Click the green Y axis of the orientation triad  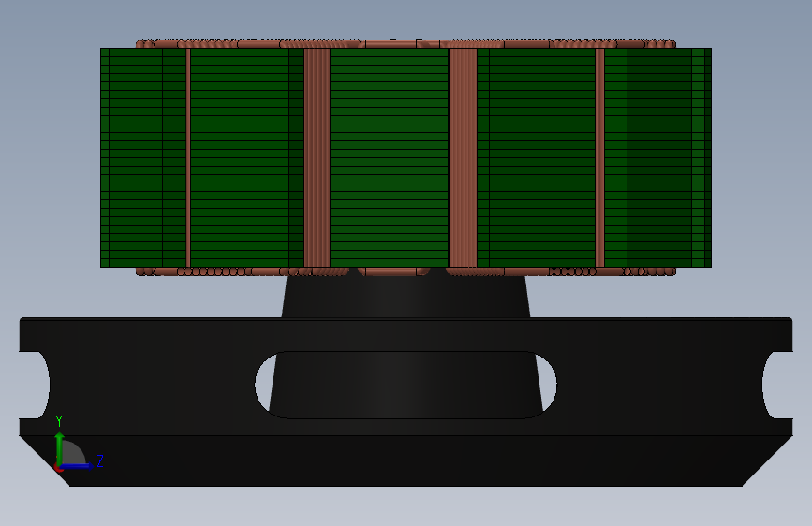pyautogui.click(x=60, y=447)
